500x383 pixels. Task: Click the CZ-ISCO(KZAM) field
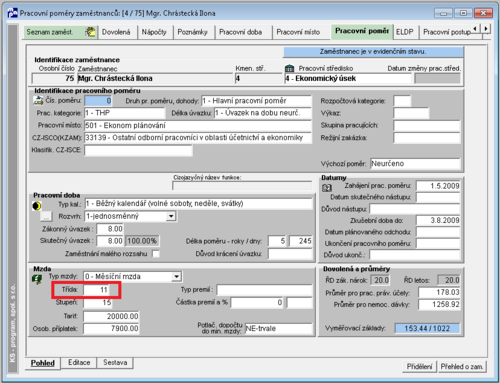198,138
